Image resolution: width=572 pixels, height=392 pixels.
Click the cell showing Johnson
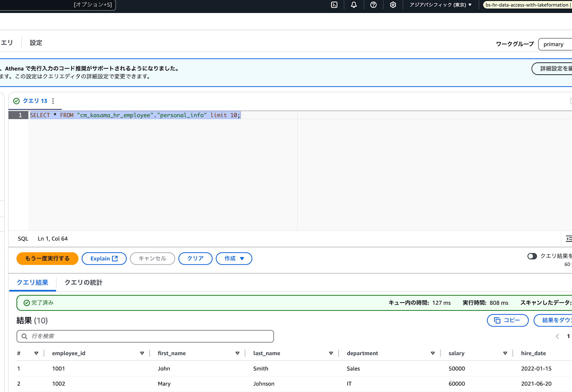[264, 384]
